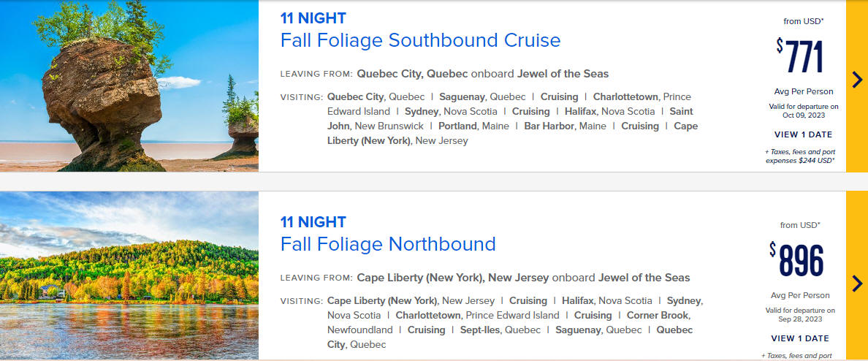
Task: Click the Fall Foliage Southbound Cruise title
Action: 420,40
